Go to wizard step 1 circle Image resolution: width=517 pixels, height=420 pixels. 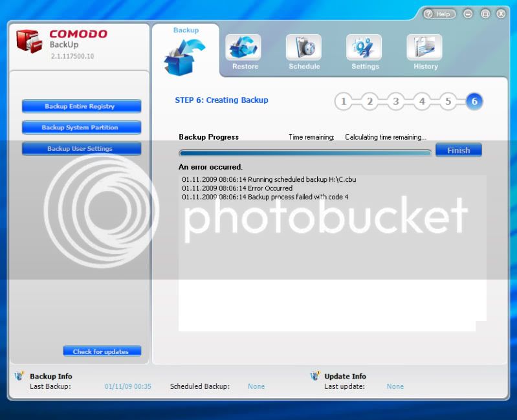point(343,101)
